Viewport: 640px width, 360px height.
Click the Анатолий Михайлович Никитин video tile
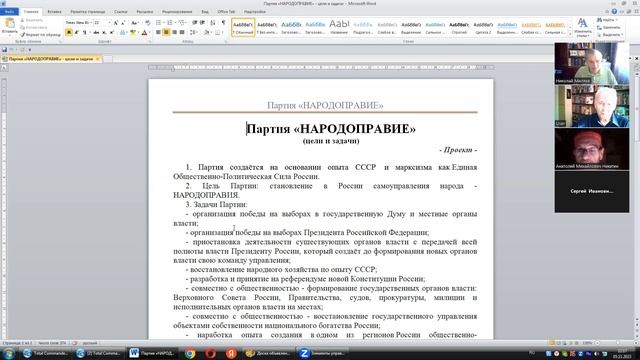coord(591,149)
